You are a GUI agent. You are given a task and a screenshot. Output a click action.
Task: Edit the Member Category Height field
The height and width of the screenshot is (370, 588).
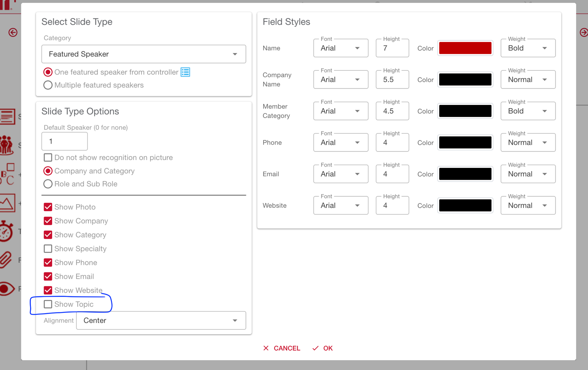[x=392, y=111]
